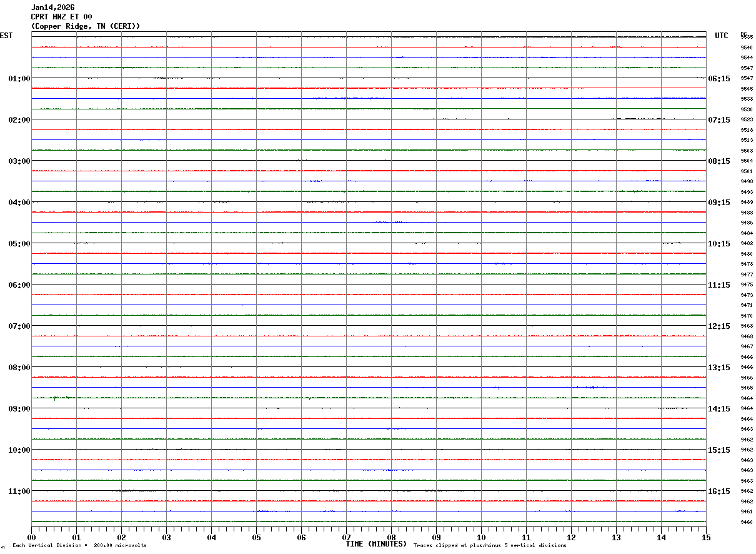756x554 pixels.
Task: Click the DC offset value "9460"
Action: (747, 522)
